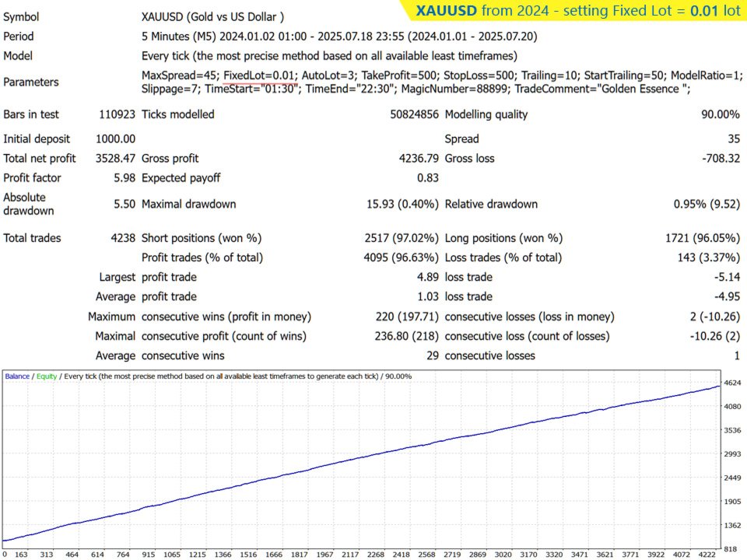Click the MagicNumber=88899 parameter
Image resolution: width=747 pixels, height=560 pixels.
tap(454, 89)
